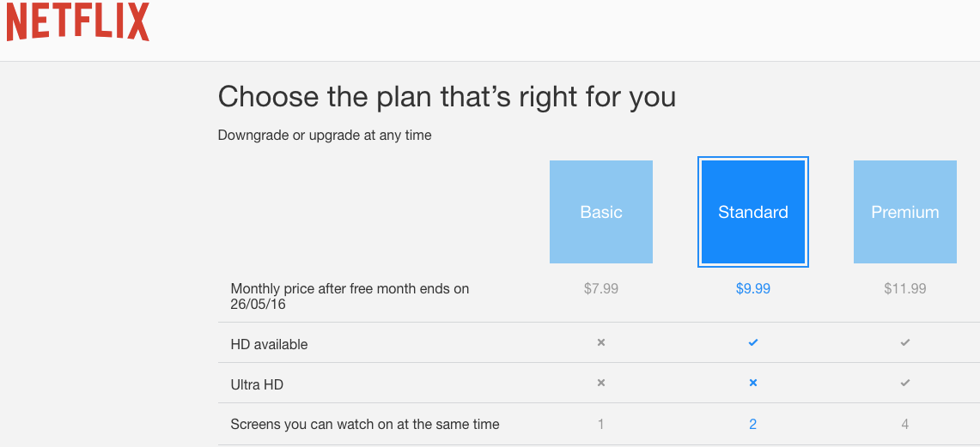980x447 pixels.
Task: Click Premium's Ultra HD checkmark icon
Action: click(904, 383)
